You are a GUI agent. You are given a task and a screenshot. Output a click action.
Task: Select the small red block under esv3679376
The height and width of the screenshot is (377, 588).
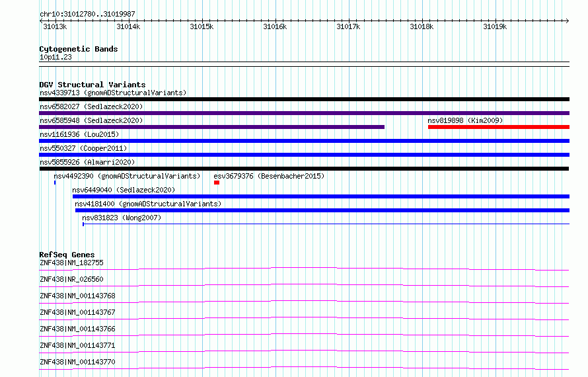tap(217, 183)
